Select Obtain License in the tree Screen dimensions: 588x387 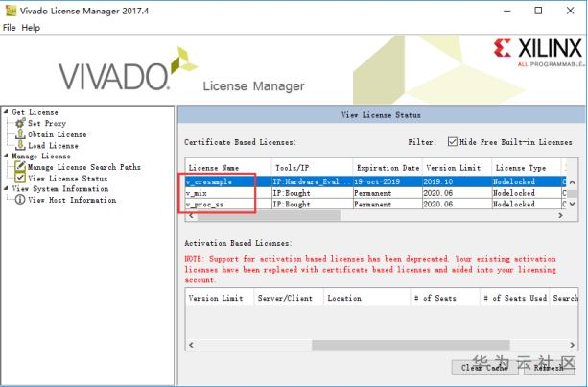pos(57,134)
